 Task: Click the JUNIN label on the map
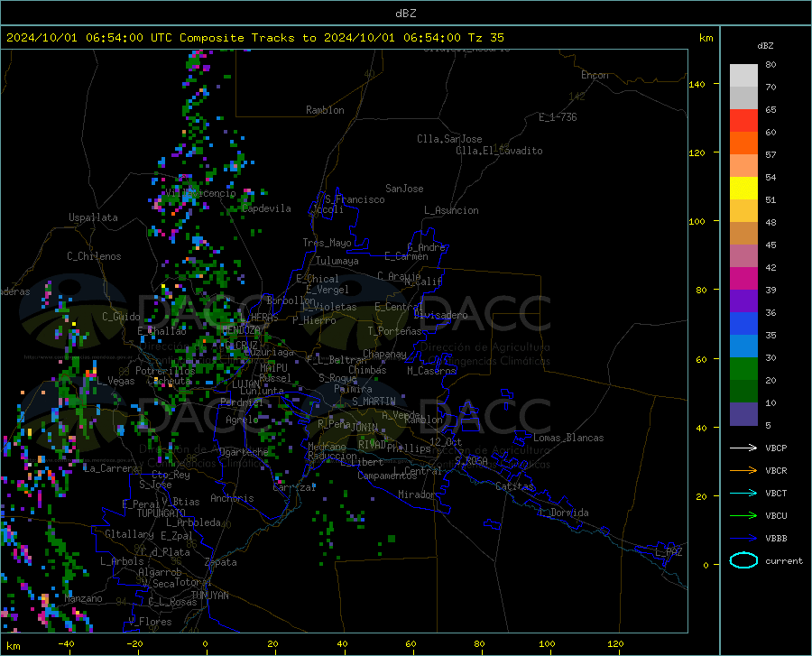click(x=364, y=428)
